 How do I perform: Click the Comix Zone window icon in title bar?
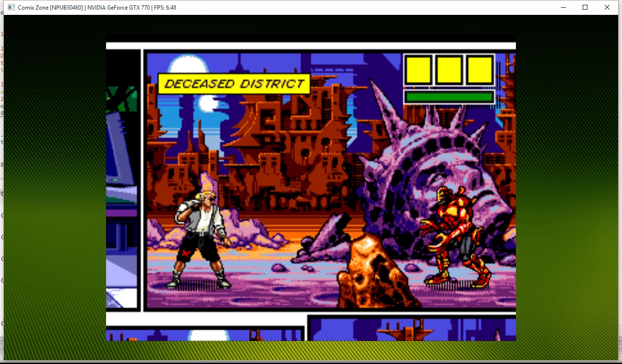pyautogui.click(x=12, y=7)
